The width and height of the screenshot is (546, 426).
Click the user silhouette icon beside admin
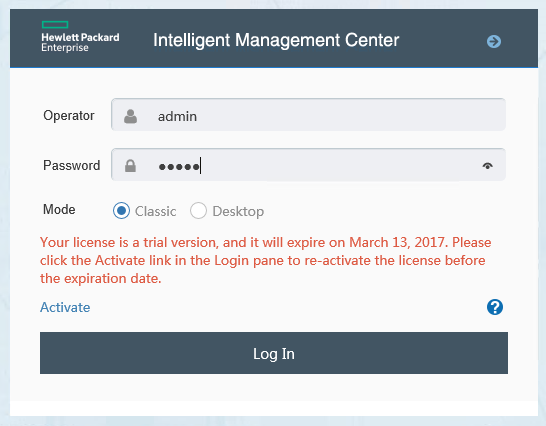point(130,116)
